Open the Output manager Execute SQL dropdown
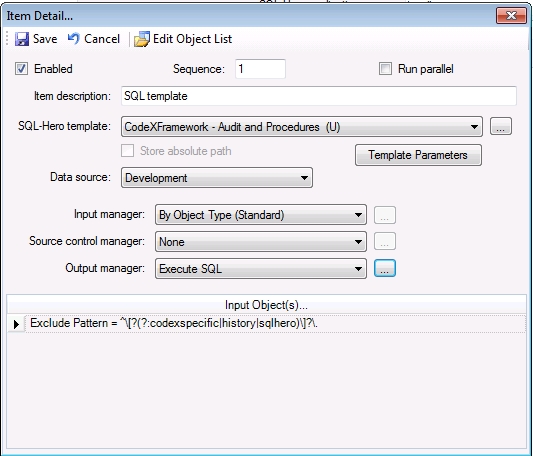This screenshot has width=533, height=456. tap(261, 269)
